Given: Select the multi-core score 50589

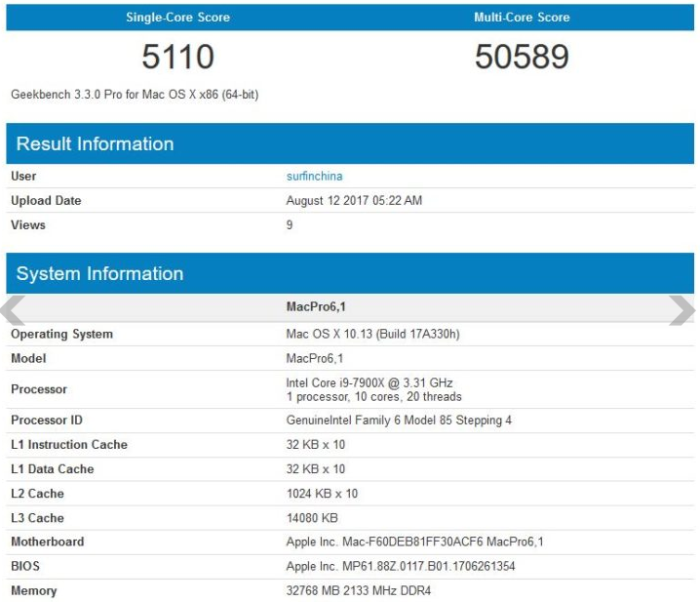Looking at the screenshot, I should (x=522, y=57).
